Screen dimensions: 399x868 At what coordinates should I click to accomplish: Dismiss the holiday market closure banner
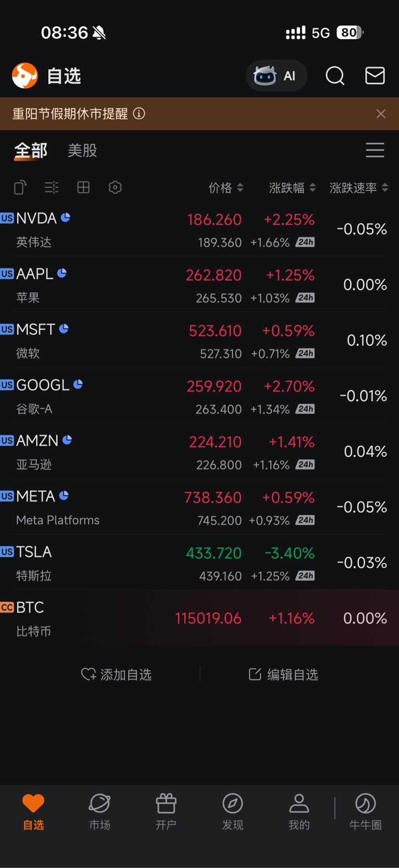tap(381, 114)
